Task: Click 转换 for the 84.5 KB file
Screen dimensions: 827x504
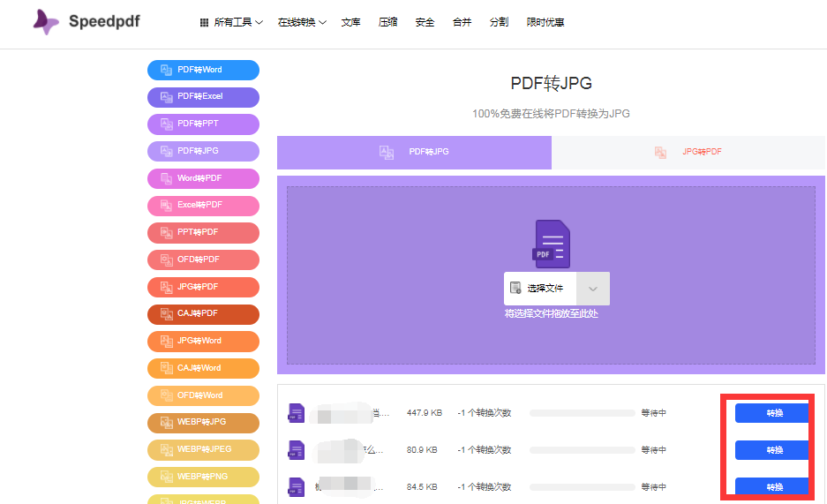Action: point(772,486)
